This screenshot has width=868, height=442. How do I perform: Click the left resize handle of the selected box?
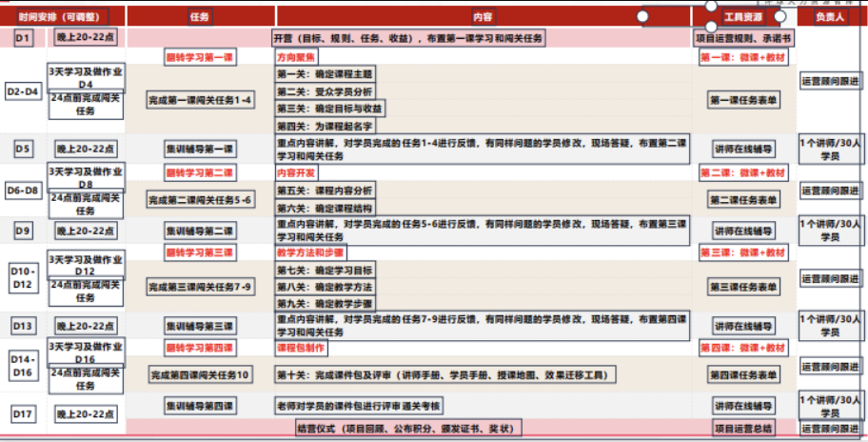(x=642, y=17)
